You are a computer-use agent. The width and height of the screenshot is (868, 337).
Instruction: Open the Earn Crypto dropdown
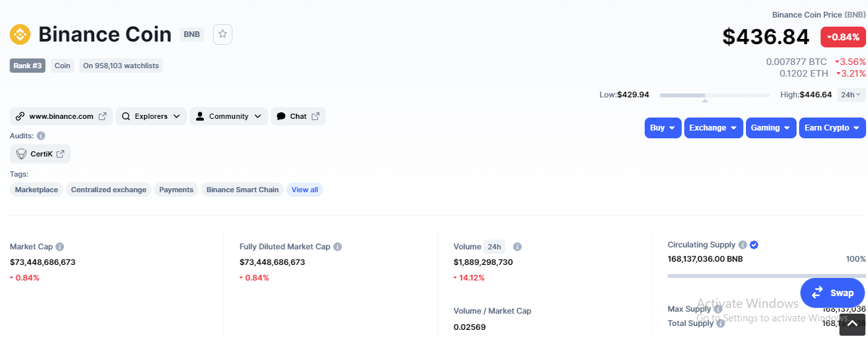tap(832, 128)
